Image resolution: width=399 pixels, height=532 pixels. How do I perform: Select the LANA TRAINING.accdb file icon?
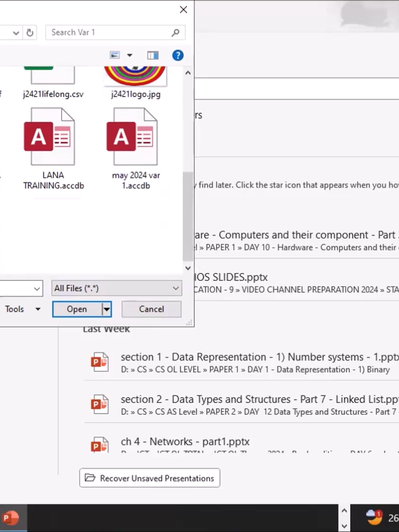click(50, 136)
